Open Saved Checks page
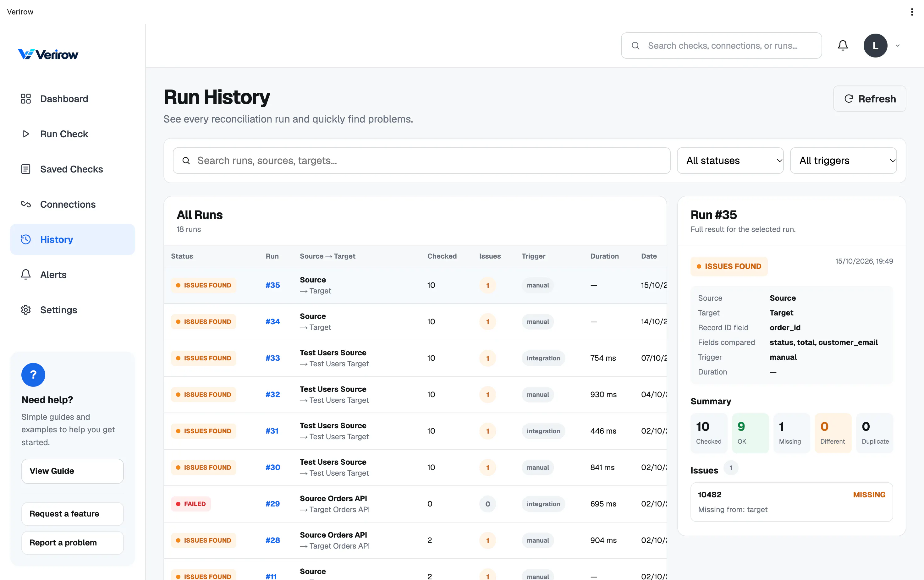Image resolution: width=924 pixels, height=580 pixels. coord(73,169)
